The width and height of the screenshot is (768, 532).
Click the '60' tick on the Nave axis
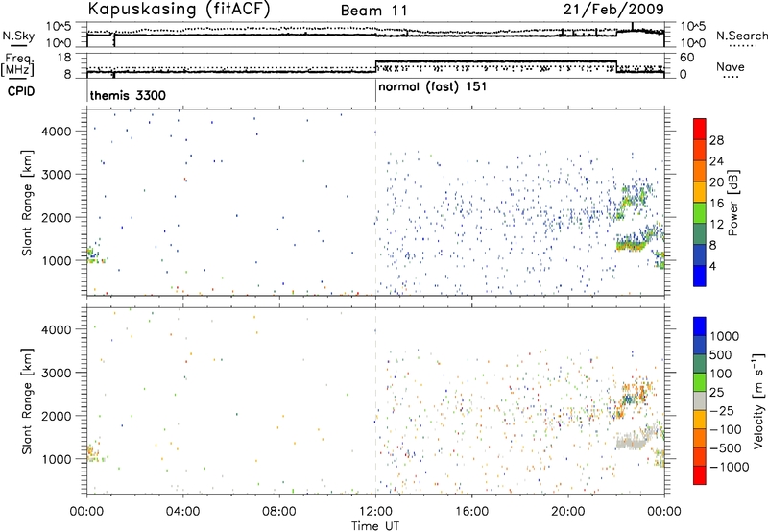(687, 58)
